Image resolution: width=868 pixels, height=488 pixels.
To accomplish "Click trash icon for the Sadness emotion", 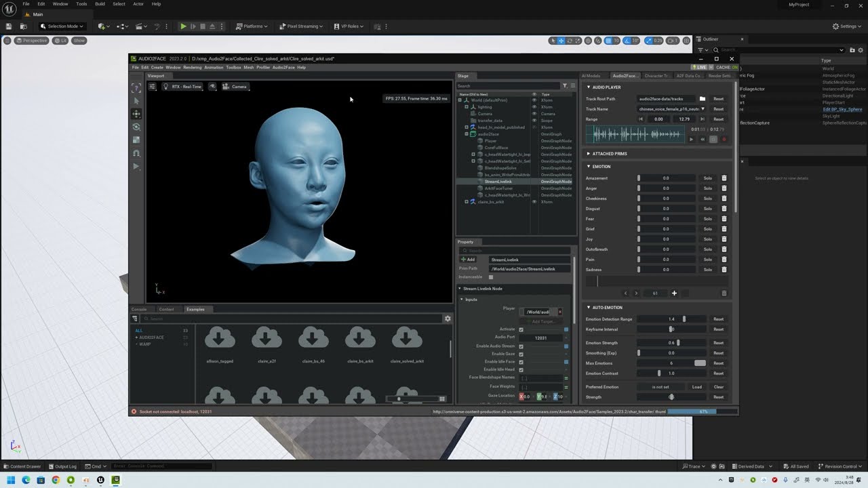I will pos(724,270).
